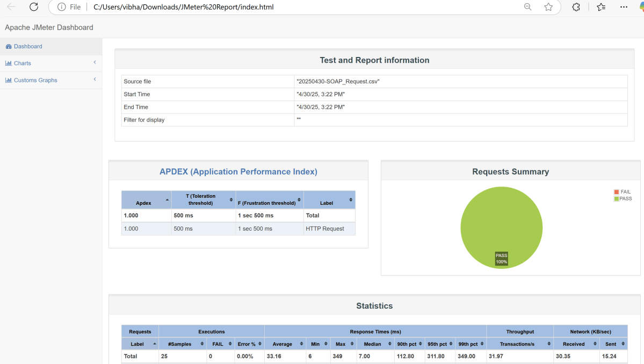
Task: Open Customs Graphs sidebar item
Action: click(x=35, y=80)
